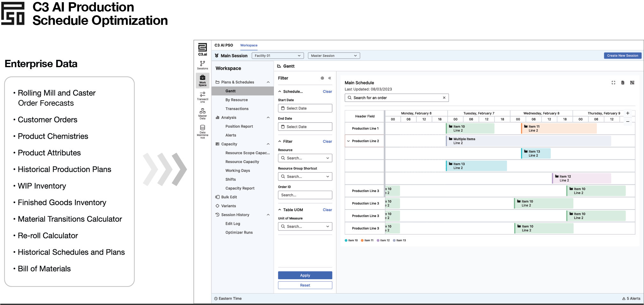644x305 pixels.
Task: Open Optimizer Runs page
Action: tap(239, 232)
